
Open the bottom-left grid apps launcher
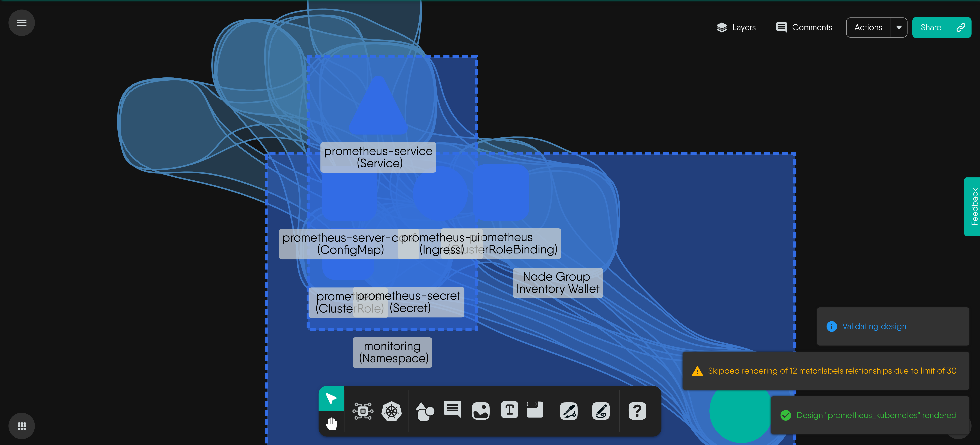click(22, 426)
